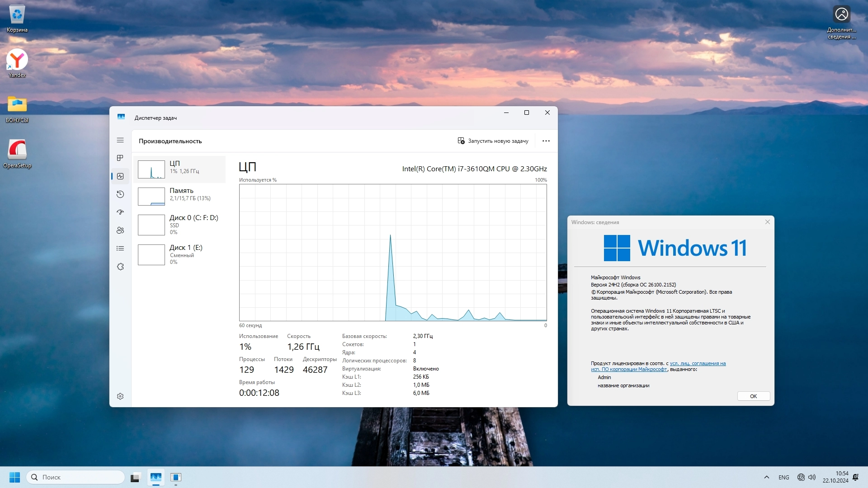Open the Users sidebar icon
The height and width of the screenshot is (488, 868).
pyautogui.click(x=120, y=230)
